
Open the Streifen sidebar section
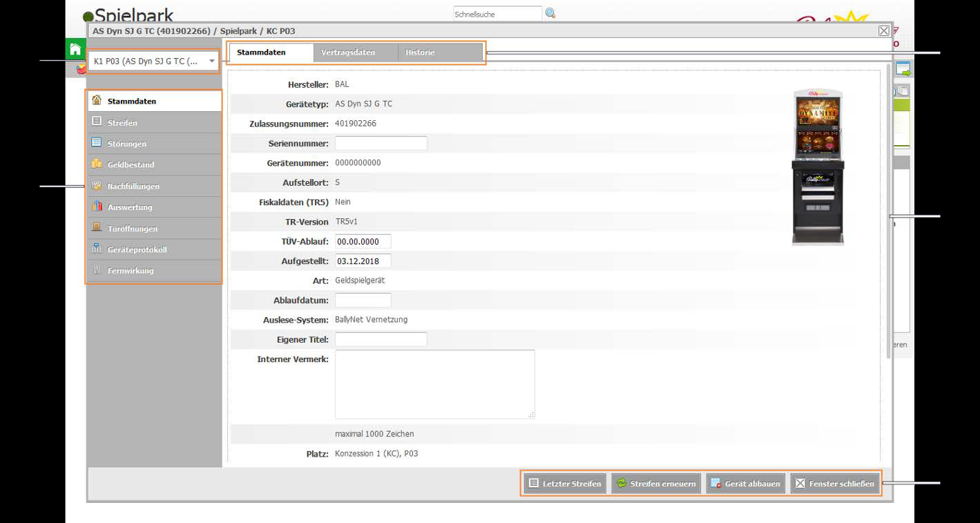tap(154, 122)
